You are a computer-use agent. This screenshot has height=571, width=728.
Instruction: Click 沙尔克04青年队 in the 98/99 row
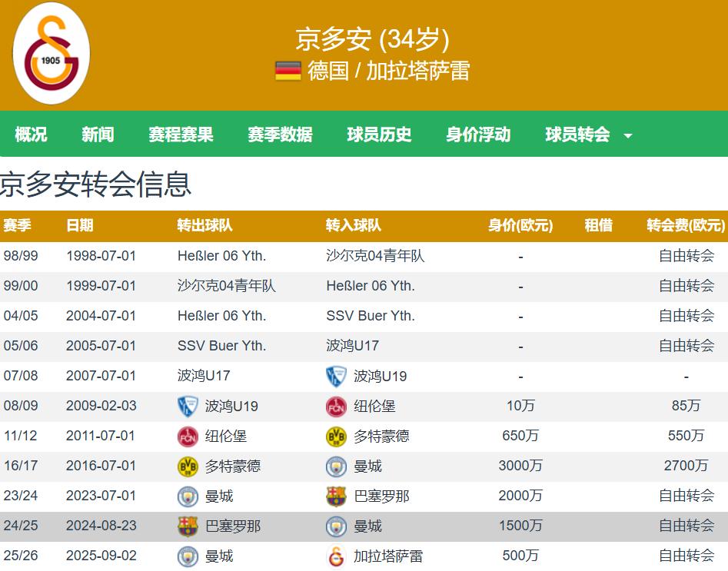(375, 256)
